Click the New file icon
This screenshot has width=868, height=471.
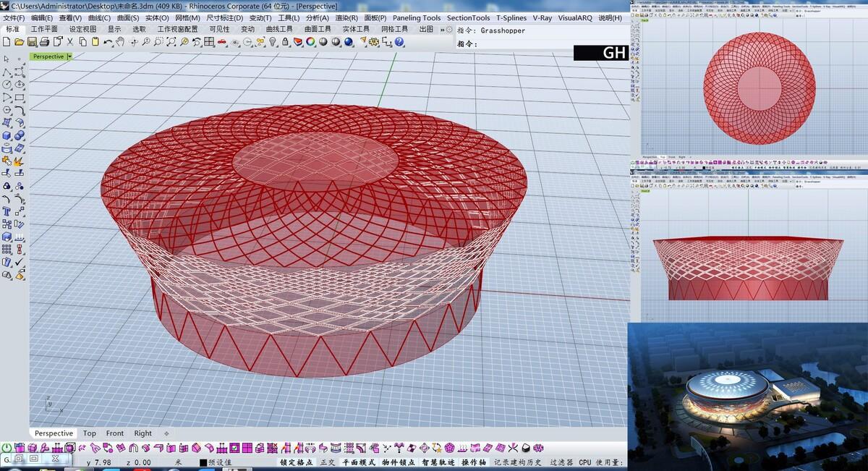click(7, 42)
